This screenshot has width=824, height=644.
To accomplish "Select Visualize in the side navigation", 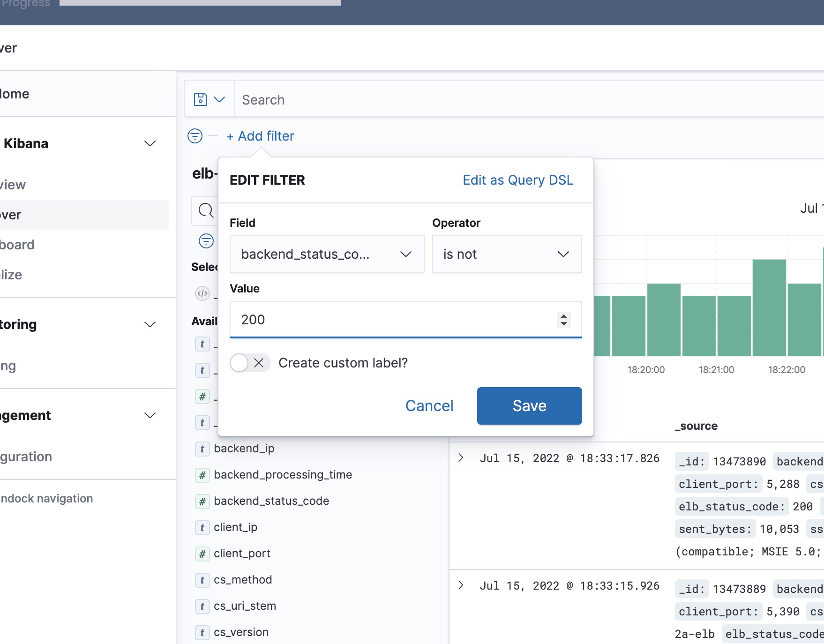I will pos(11,275).
